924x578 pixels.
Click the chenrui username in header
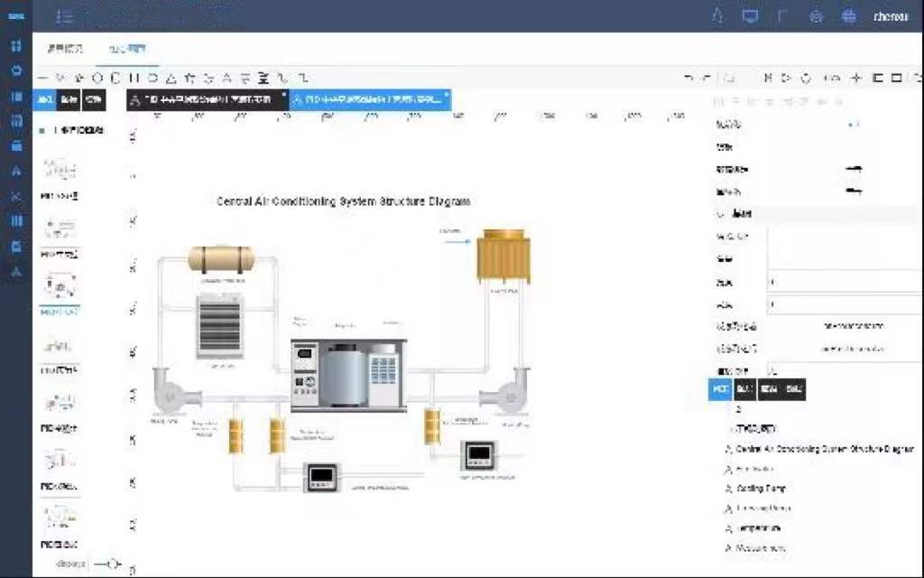click(x=890, y=16)
